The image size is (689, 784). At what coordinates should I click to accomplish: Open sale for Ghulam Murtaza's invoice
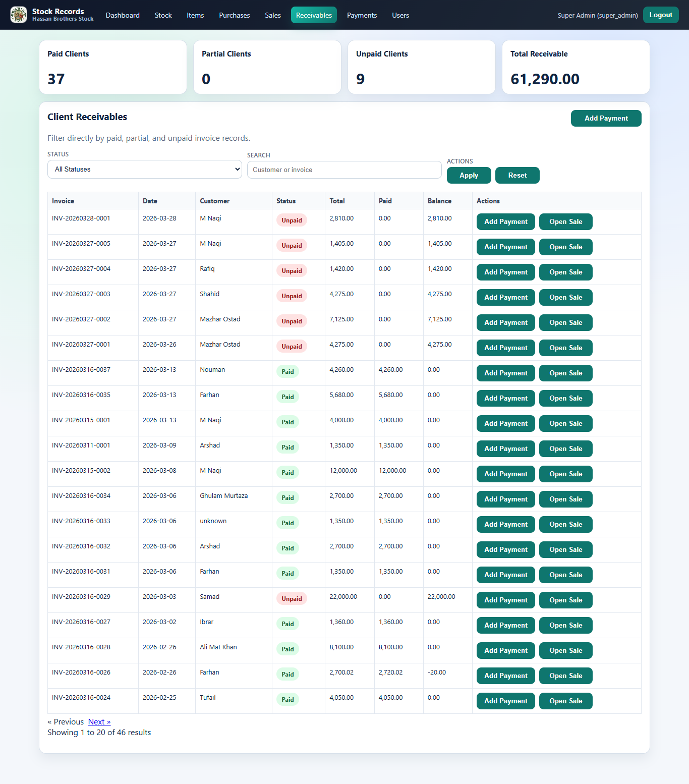click(x=566, y=499)
